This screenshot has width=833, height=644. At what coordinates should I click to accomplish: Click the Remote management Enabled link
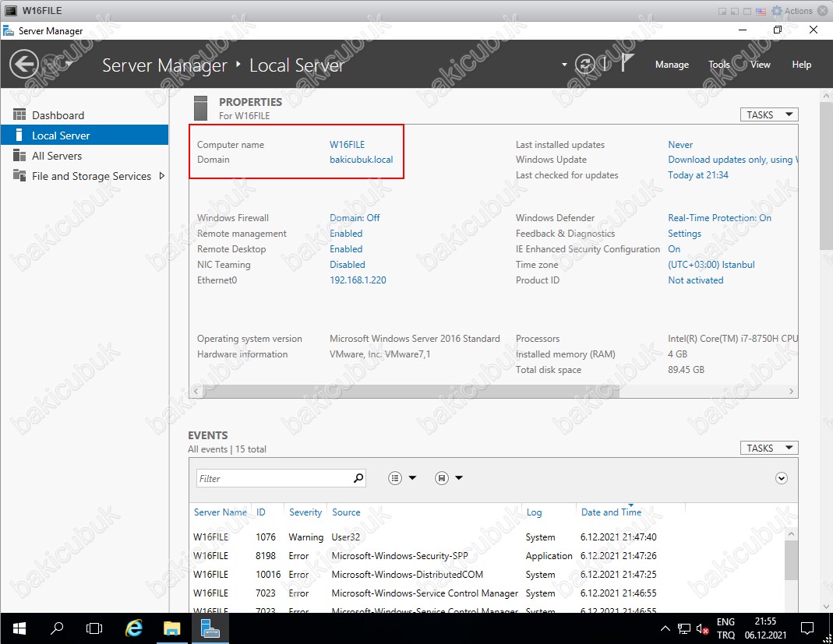346,233
